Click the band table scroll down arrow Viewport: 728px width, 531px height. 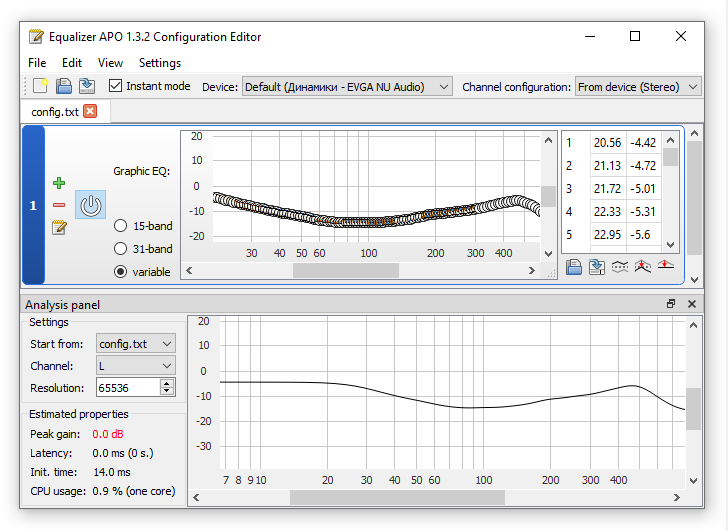(670, 245)
